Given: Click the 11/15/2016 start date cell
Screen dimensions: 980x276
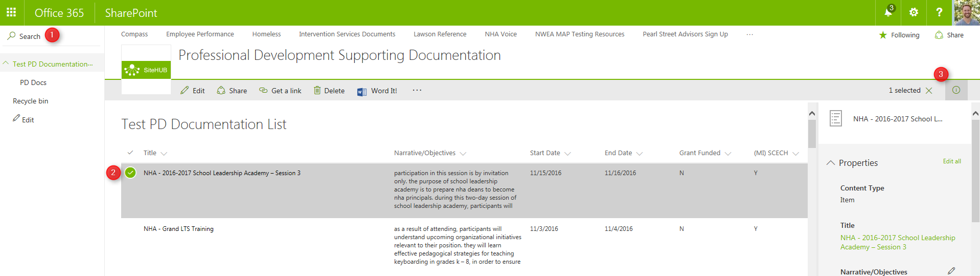Looking at the screenshot, I should coord(545,173).
